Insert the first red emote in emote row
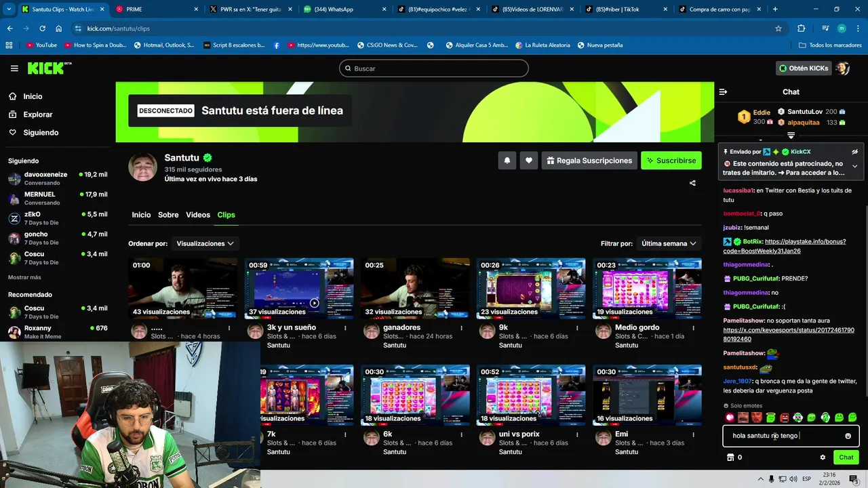The width and height of the screenshot is (868, 488). (730, 418)
